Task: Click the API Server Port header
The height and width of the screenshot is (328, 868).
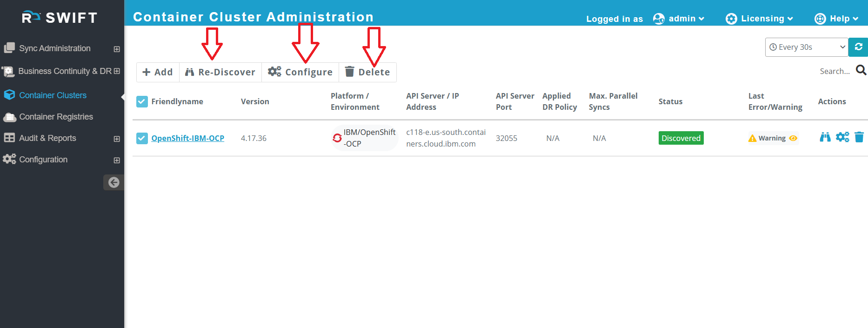Action: [515, 101]
